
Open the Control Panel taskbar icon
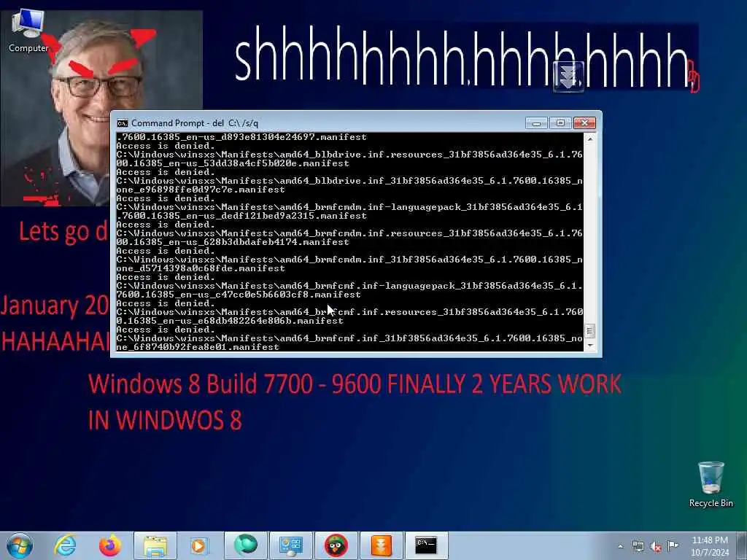(291, 545)
